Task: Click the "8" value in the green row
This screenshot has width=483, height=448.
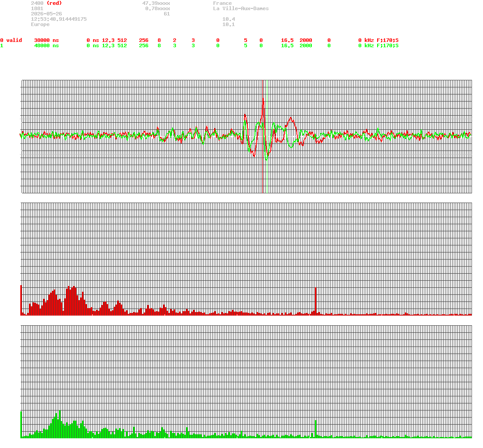Action: (x=159, y=45)
